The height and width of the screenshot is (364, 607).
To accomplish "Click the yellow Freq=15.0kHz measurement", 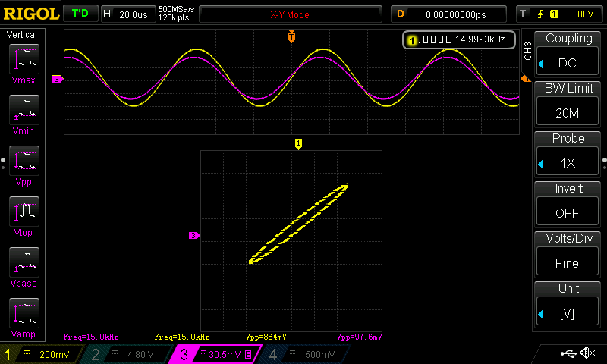I will 181,337.
